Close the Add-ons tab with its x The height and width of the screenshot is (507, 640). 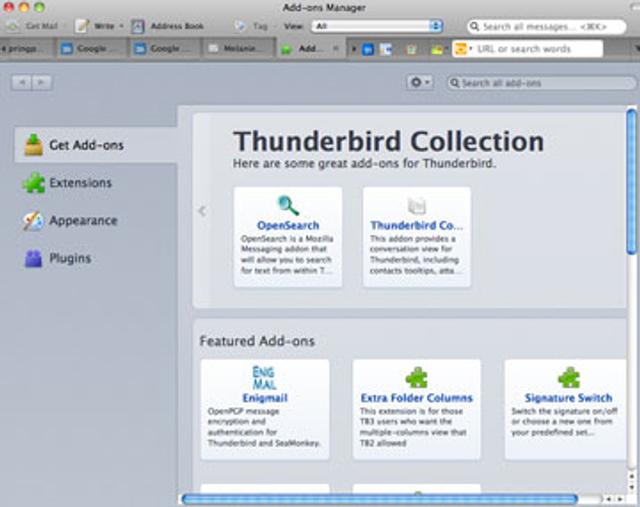[x=336, y=49]
